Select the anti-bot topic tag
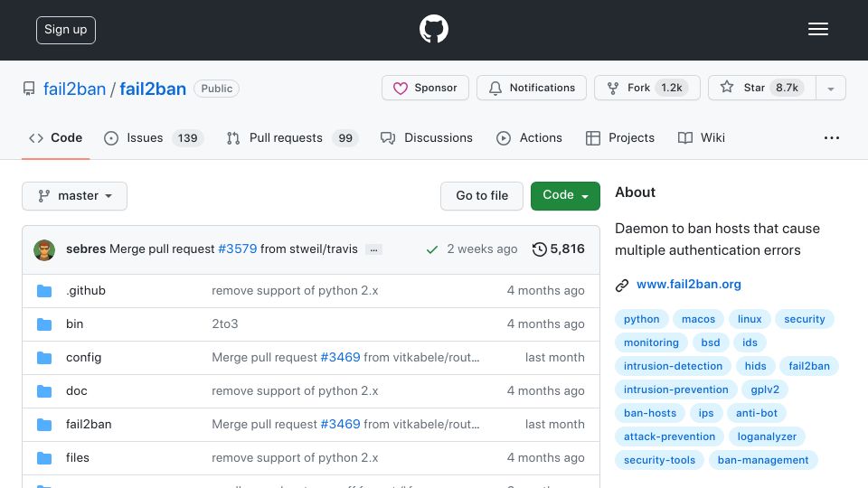 pyautogui.click(x=756, y=413)
